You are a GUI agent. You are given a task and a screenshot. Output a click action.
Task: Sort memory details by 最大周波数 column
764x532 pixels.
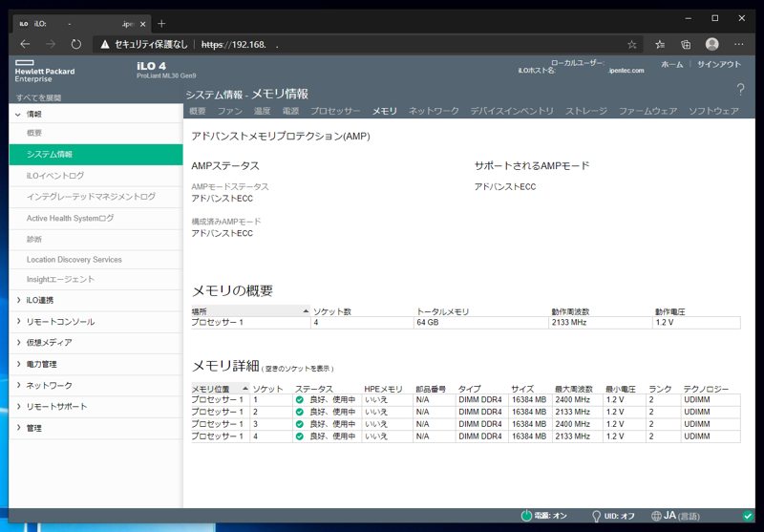pos(574,389)
